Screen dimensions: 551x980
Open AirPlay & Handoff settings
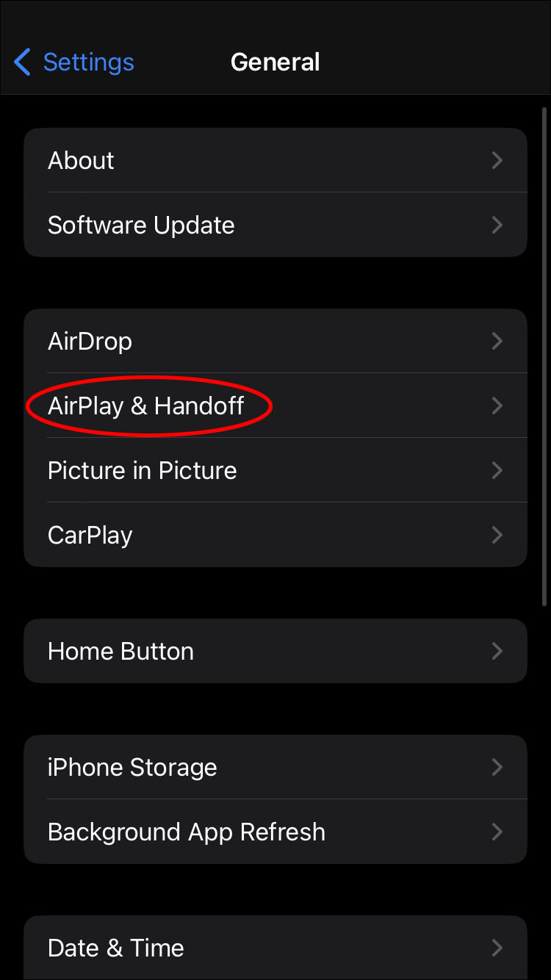pyautogui.click(x=275, y=406)
